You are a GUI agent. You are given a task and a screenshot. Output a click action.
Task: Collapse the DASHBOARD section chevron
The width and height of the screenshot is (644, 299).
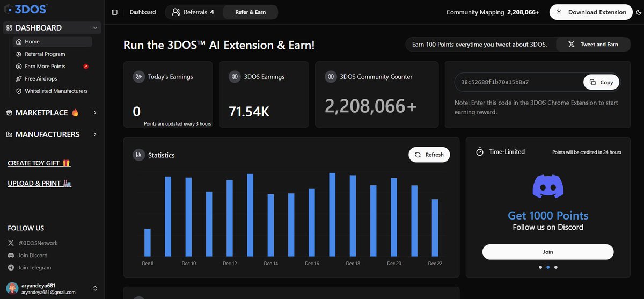(x=95, y=27)
